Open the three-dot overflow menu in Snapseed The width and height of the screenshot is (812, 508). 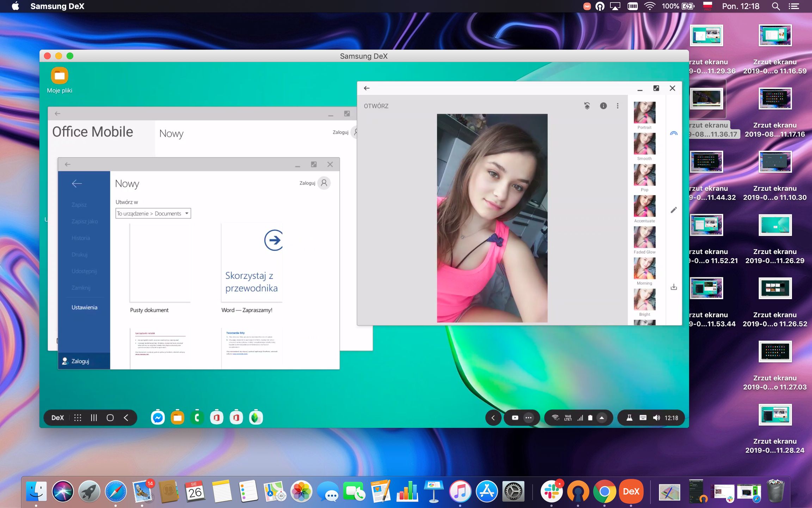[617, 106]
